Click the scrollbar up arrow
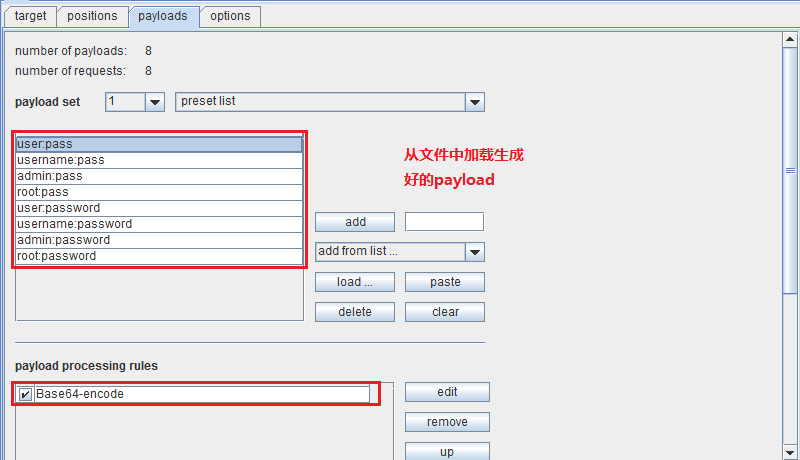Viewport: 800px width, 460px height. tap(790, 39)
